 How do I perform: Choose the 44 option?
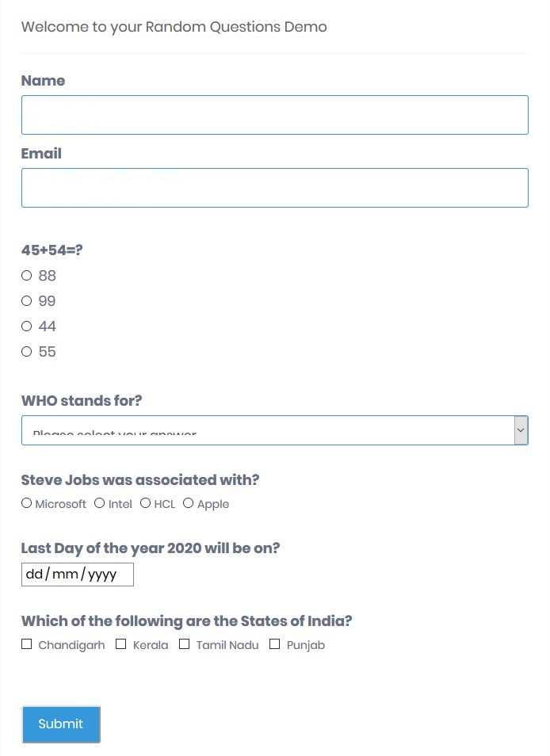[x=26, y=326]
